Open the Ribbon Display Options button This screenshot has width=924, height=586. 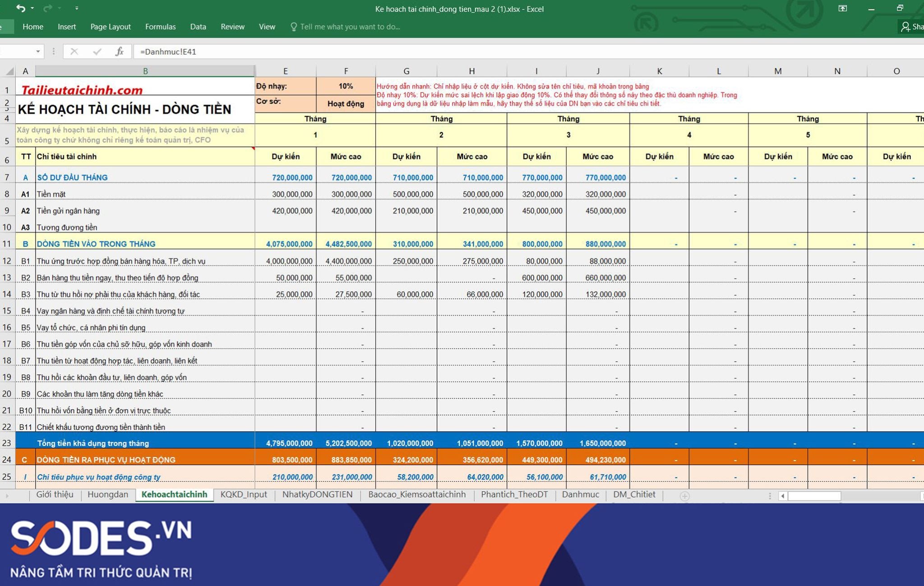click(x=842, y=8)
